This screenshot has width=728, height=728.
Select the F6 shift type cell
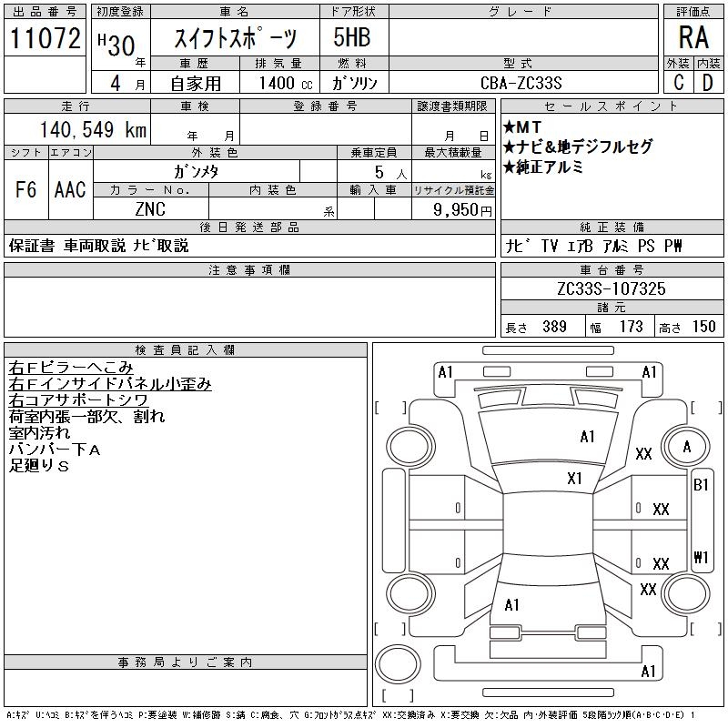click(25, 189)
